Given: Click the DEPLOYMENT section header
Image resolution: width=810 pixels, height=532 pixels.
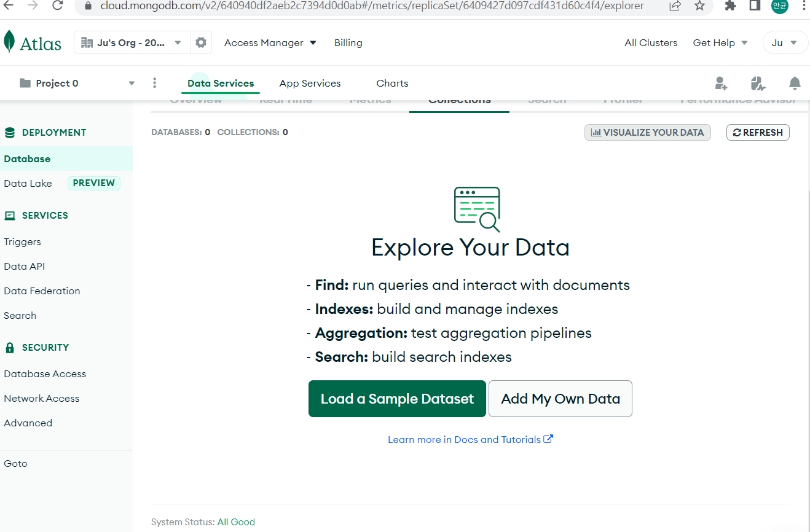Looking at the screenshot, I should (45, 133).
